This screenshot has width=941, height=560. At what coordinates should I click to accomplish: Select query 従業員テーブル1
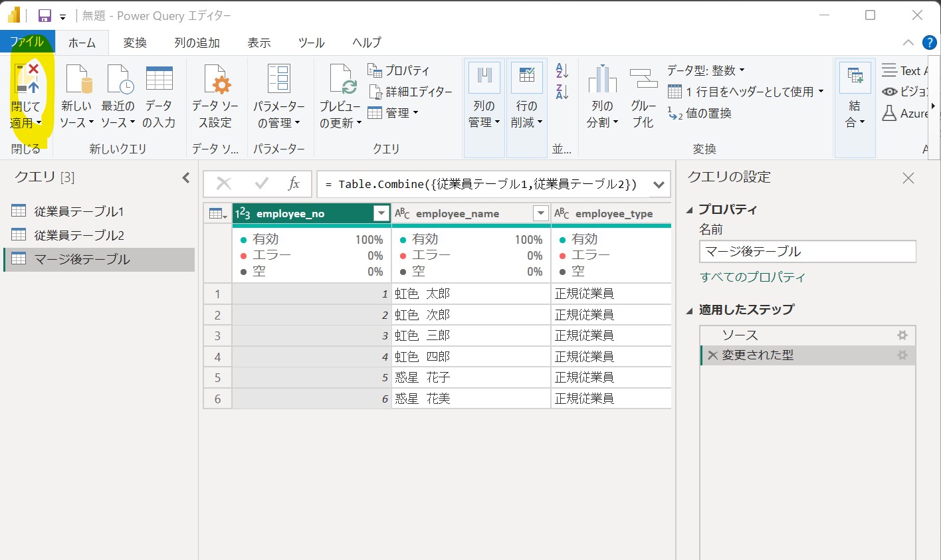point(98,211)
